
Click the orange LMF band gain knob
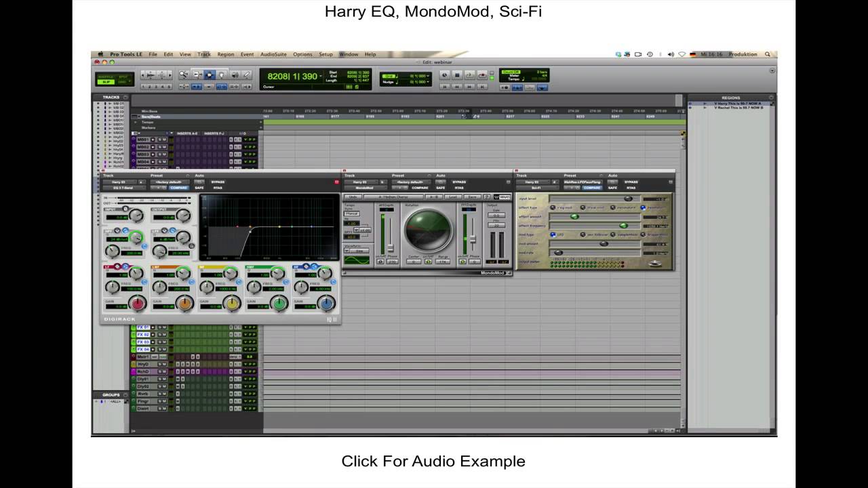coord(185,304)
